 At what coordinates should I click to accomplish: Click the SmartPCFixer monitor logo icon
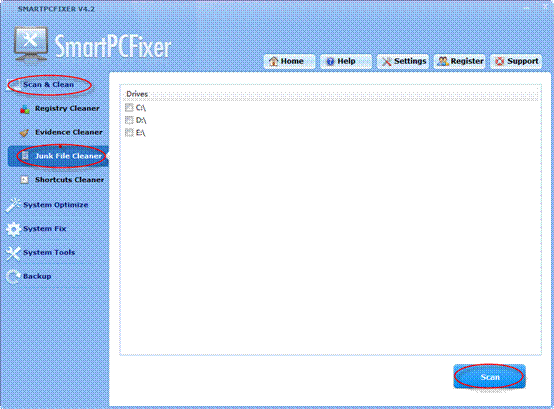(31, 44)
